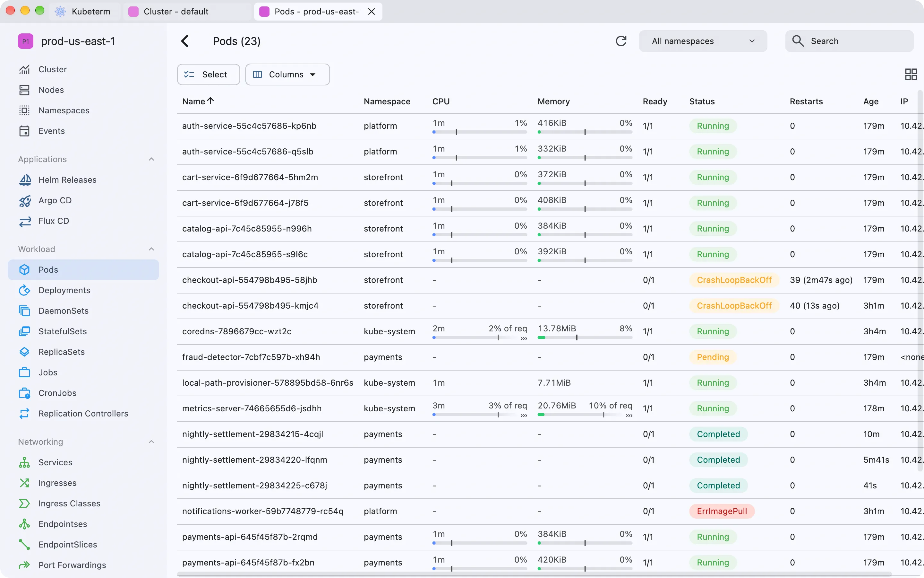
Task: Click into the Search field
Action: pyautogui.click(x=849, y=41)
